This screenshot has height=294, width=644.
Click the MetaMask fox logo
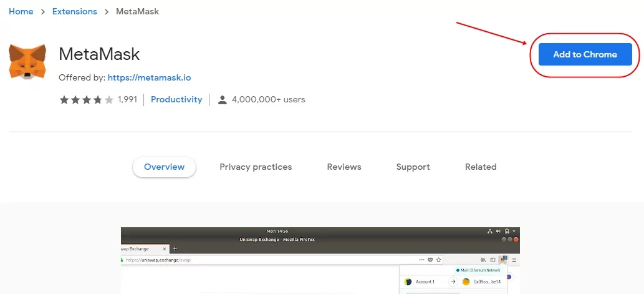[x=27, y=62]
